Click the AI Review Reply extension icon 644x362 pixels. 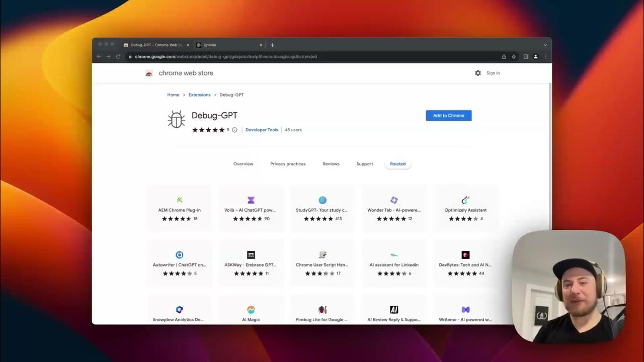(394, 310)
